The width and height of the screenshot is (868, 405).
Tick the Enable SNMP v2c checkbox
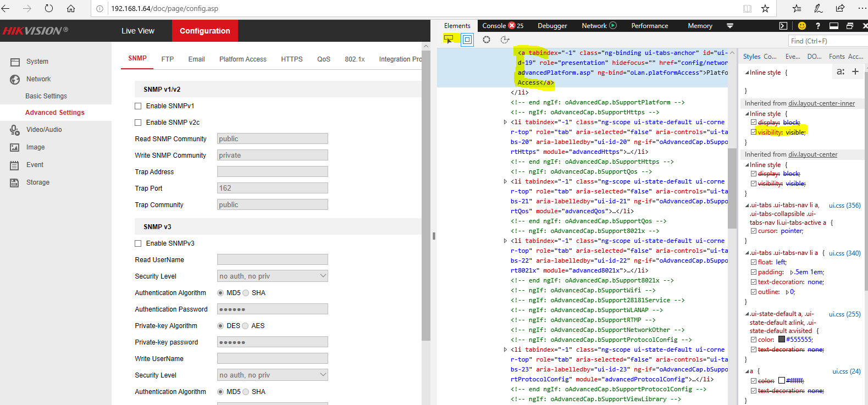138,123
